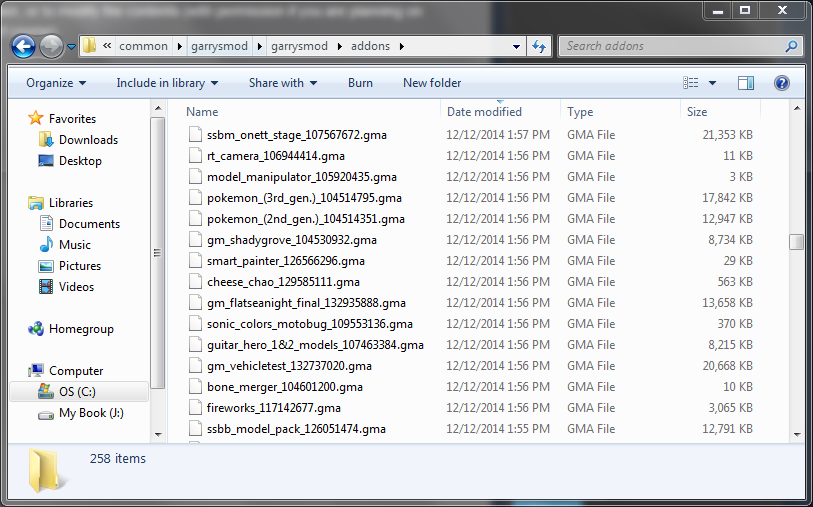The image size is (813, 507).
Task: Open the Music library
Action: pos(75,245)
